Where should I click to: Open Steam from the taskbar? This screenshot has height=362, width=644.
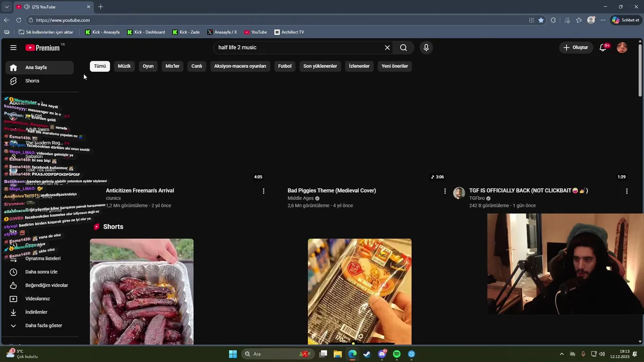367,354
